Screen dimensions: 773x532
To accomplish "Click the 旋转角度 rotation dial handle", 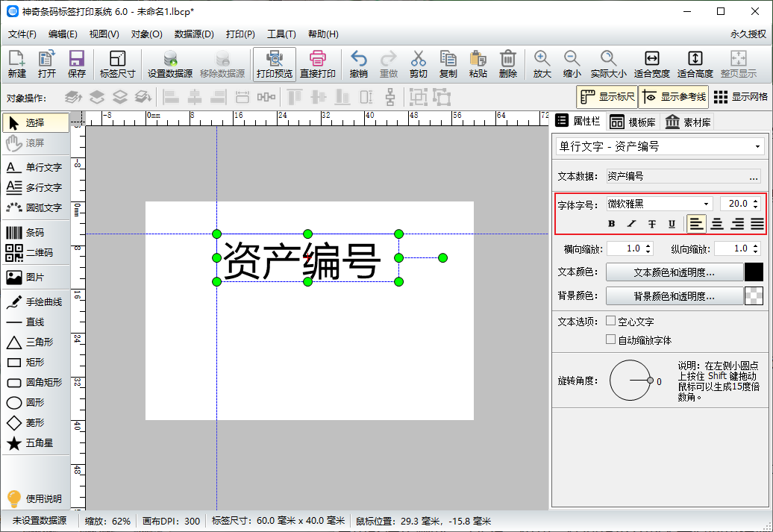I will coord(650,380).
